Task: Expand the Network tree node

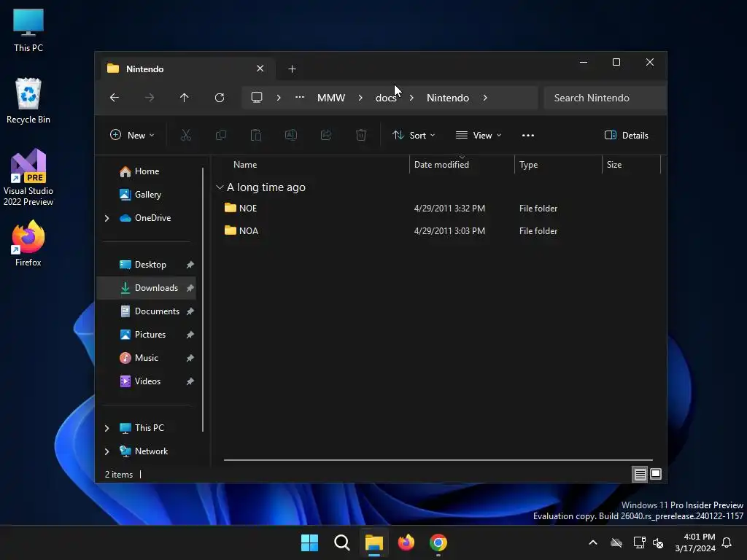Action: [107, 451]
